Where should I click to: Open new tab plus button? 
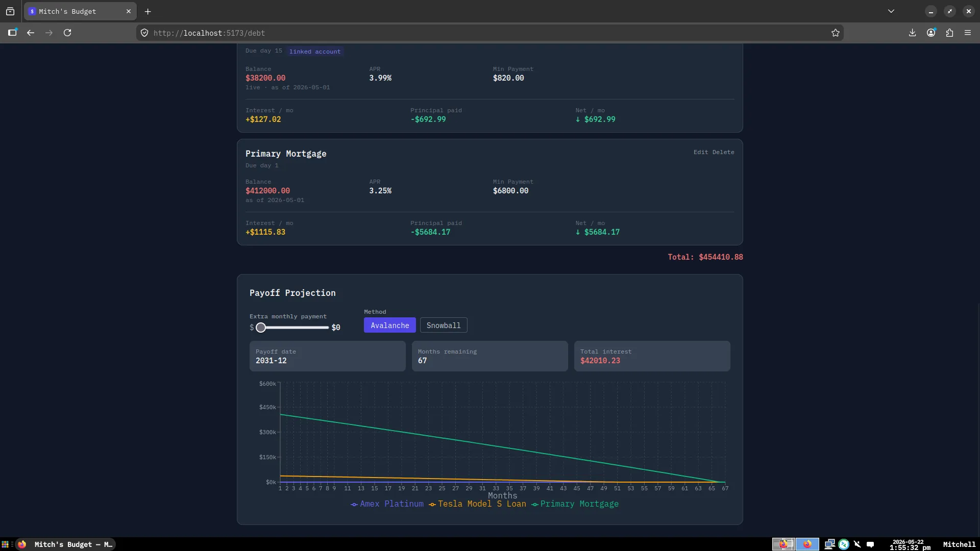[148, 11]
